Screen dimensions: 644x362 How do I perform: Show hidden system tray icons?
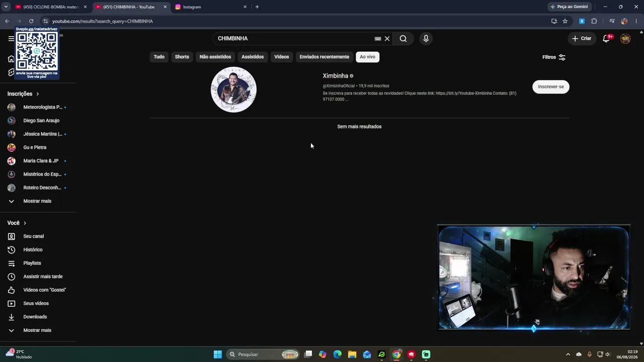click(x=568, y=354)
